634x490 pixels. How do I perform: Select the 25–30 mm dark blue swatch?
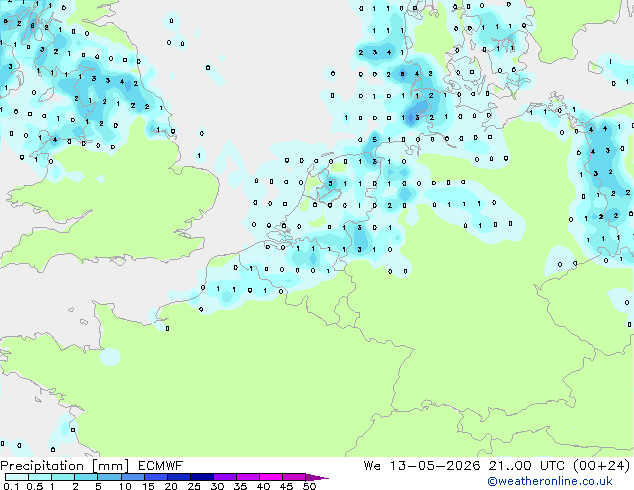(202, 477)
